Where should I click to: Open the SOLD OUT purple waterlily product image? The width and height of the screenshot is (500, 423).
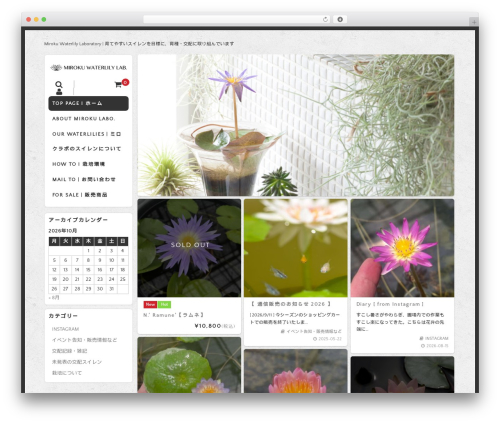click(189, 248)
